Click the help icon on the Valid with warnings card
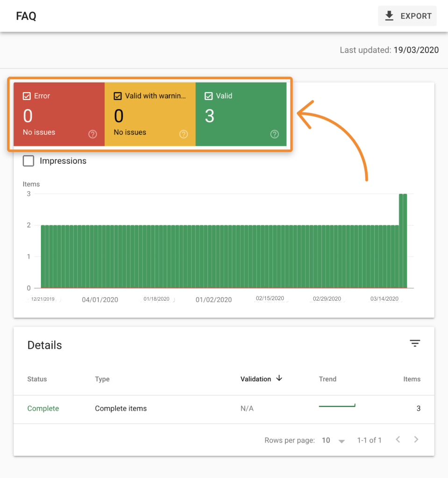The width and height of the screenshot is (448, 478). click(x=184, y=134)
